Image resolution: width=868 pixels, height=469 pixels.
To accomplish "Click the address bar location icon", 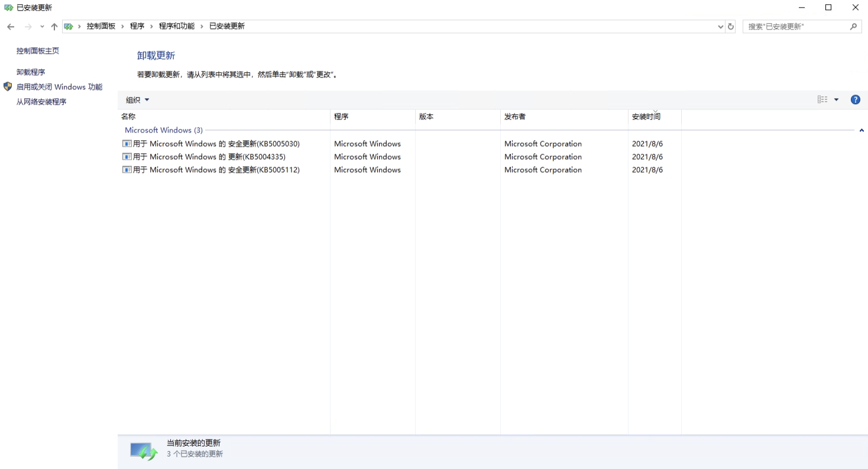I will (69, 26).
